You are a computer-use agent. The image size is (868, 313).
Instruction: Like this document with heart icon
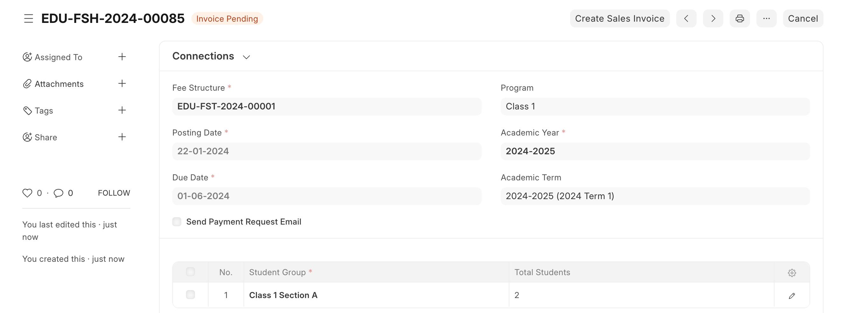(27, 193)
